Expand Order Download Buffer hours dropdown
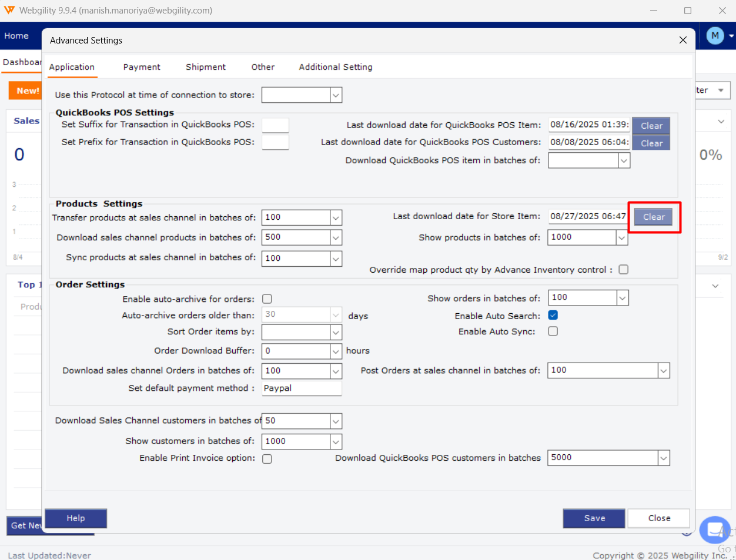Viewport: 736px width, 560px height. coord(336,351)
